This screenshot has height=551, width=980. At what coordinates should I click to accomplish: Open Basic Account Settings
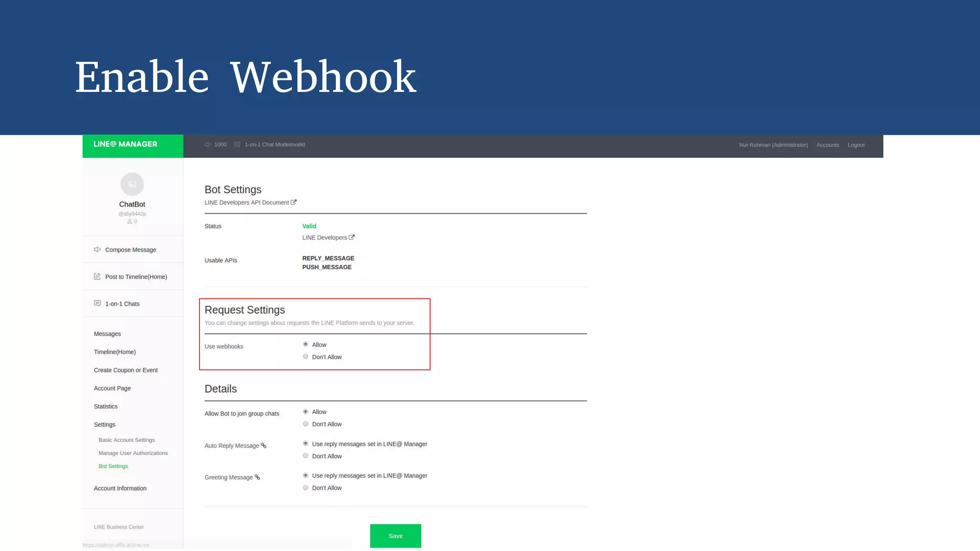click(126, 440)
